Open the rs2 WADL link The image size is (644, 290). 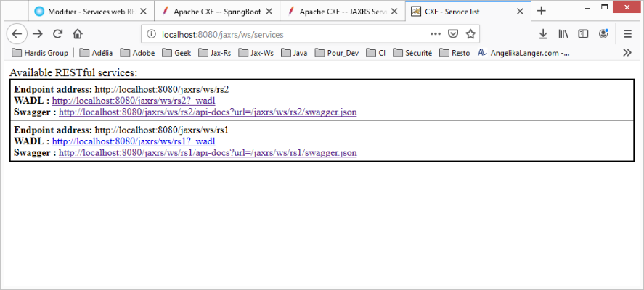[134, 101]
